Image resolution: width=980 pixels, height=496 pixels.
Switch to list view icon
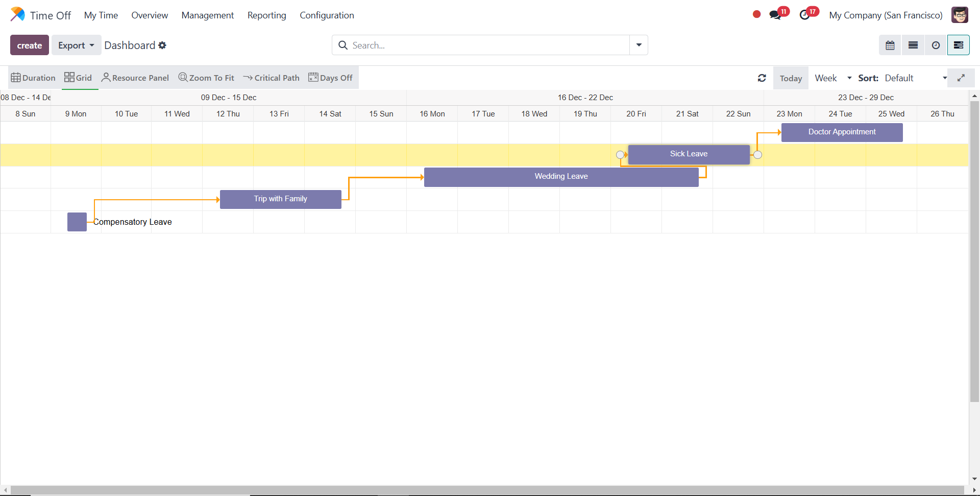coord(913,45)
